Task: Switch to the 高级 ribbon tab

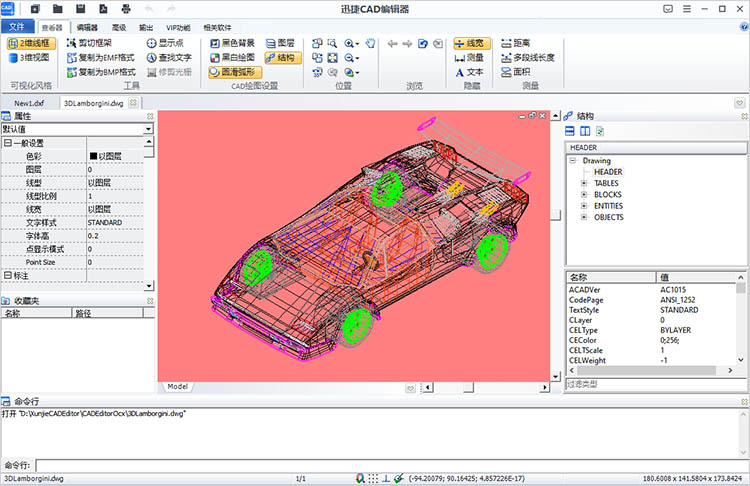Action: (119, 28)
